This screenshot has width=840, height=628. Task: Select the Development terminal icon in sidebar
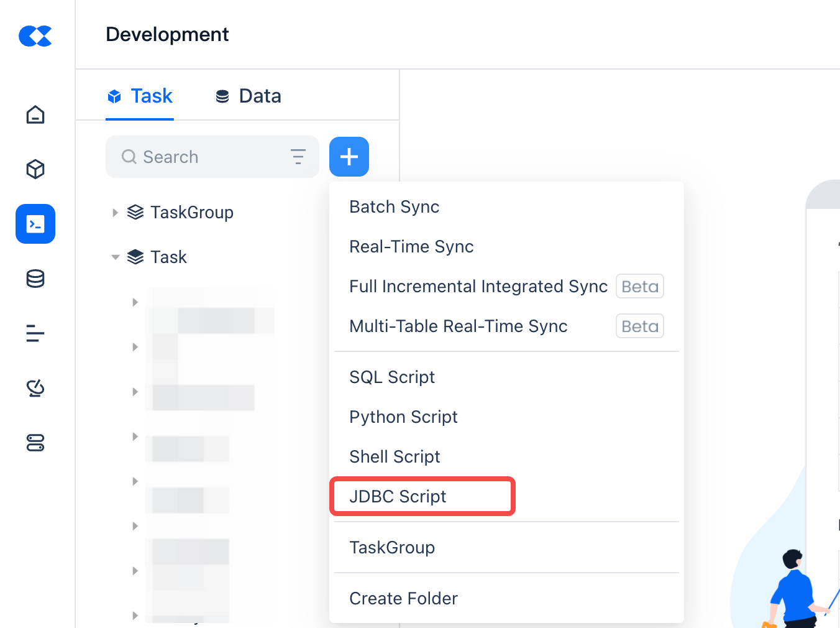click(35, 224)
